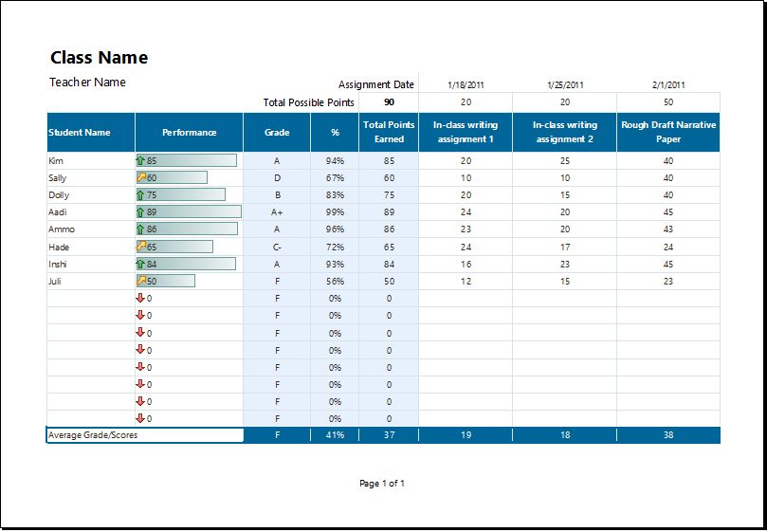Image resolution: width=767 pixels, height=532 pixels.
Task: Click the Student Name column header
Action: coord(91,132)
